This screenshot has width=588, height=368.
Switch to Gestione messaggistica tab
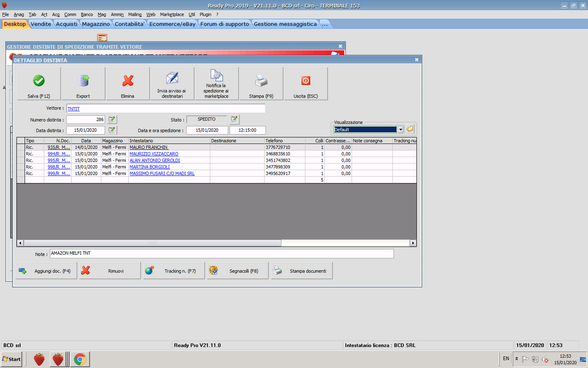click(285, 24)
